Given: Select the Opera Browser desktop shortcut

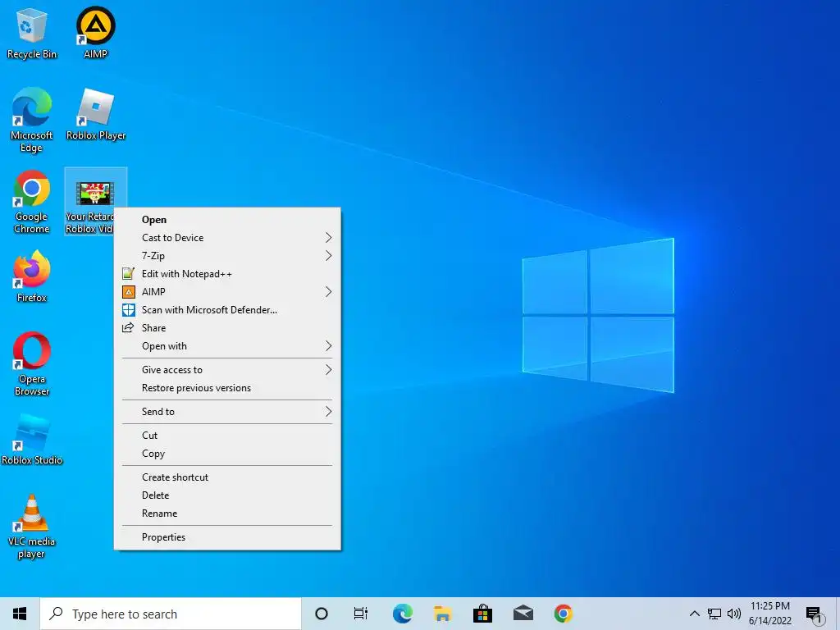Looking at the screenshot, I should (x=32, y=364).
